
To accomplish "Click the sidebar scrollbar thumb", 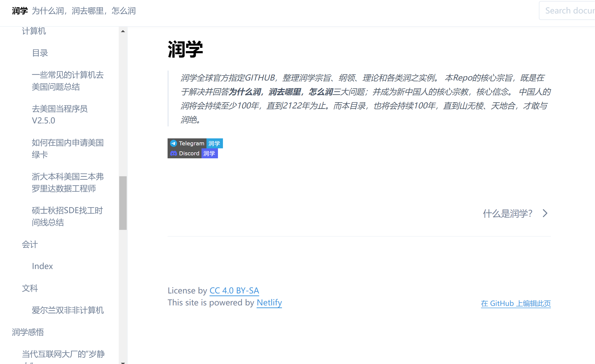I will click(x=123, y=203).
